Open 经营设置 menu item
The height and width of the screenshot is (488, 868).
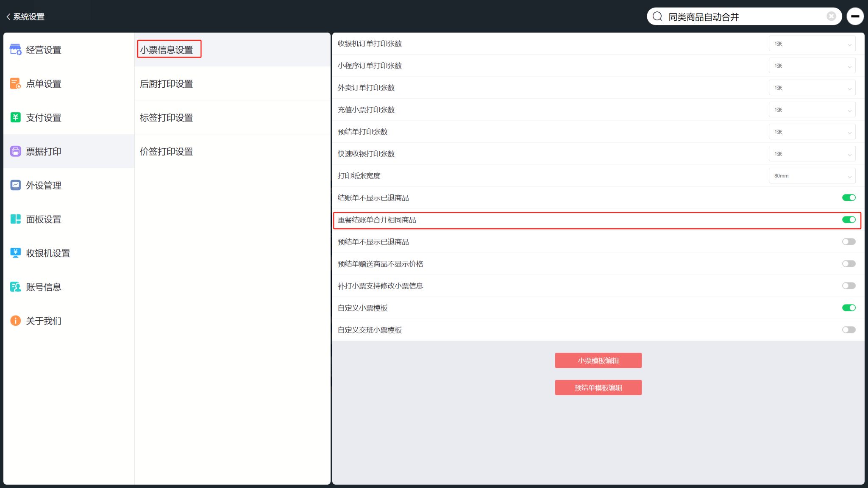point(69,50)
